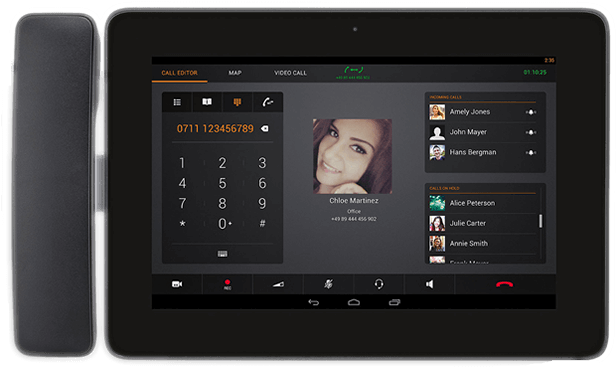
Task: Select held call Julie Carter
Action: tap(482, 223)
